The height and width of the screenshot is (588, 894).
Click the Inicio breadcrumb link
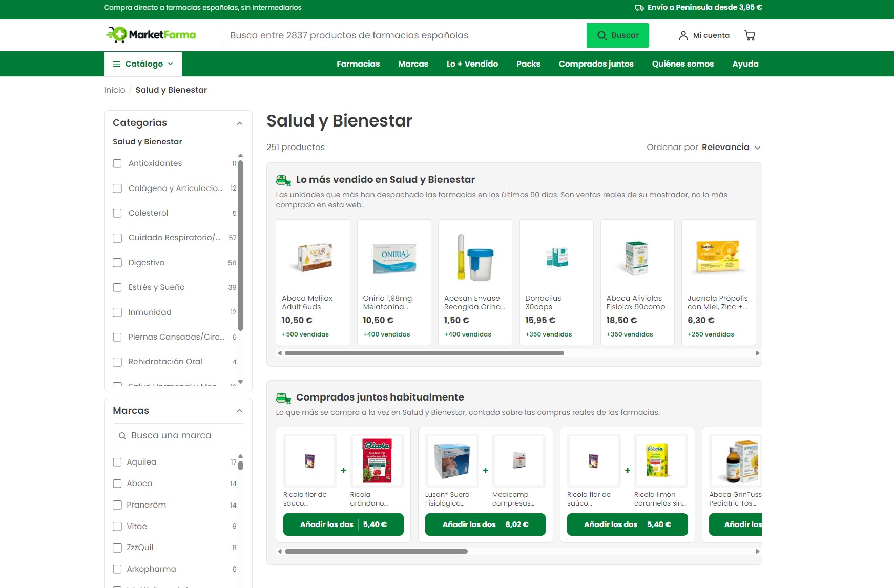point(114,90)
